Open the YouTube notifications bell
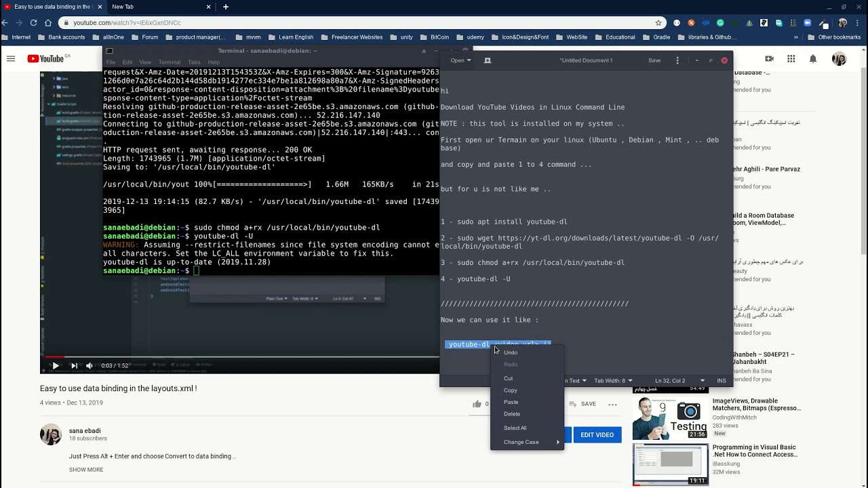The height and width of the screenshot is (488, 868). (x=812, y=59)
